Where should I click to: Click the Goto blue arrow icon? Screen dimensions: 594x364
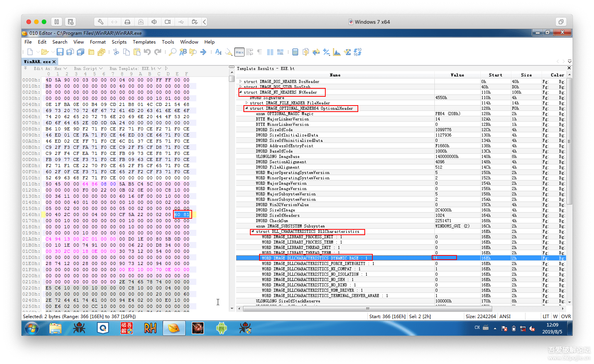[x=203, y=52]
